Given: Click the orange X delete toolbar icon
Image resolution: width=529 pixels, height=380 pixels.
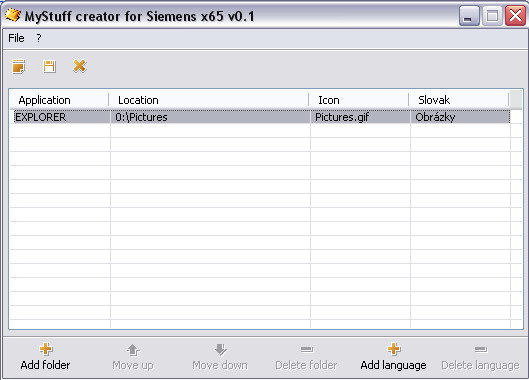Looking at the screenshot, I should 80,66.
